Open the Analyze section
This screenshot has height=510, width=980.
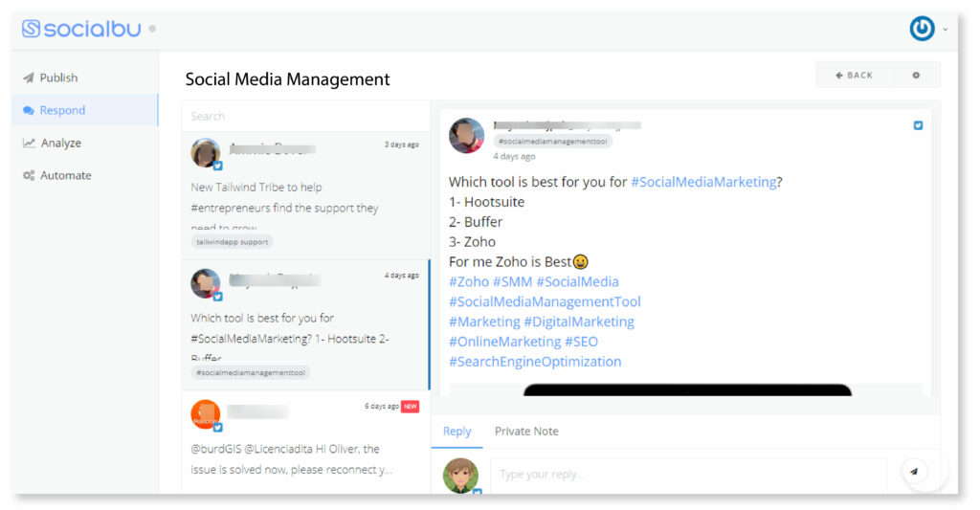click(60, 143)
